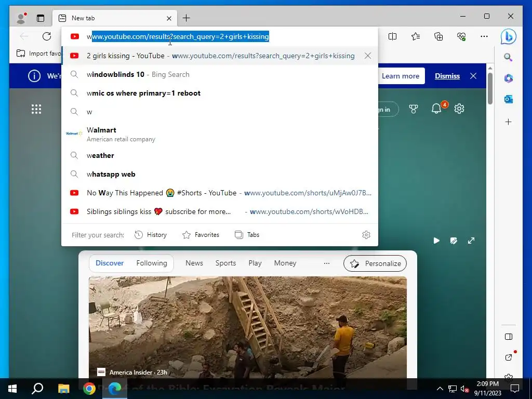The image size is (532, 399).
Task: Open the Edge profile icon
Action: point(22,18)
